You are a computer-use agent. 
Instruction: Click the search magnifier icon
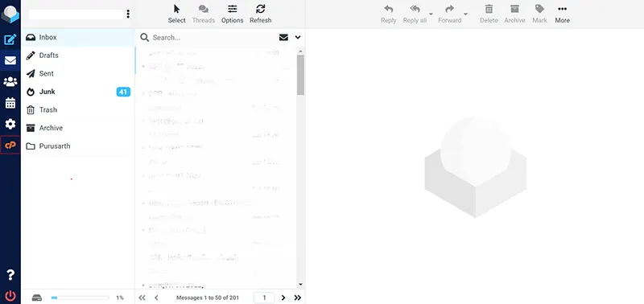coord(144,37)
